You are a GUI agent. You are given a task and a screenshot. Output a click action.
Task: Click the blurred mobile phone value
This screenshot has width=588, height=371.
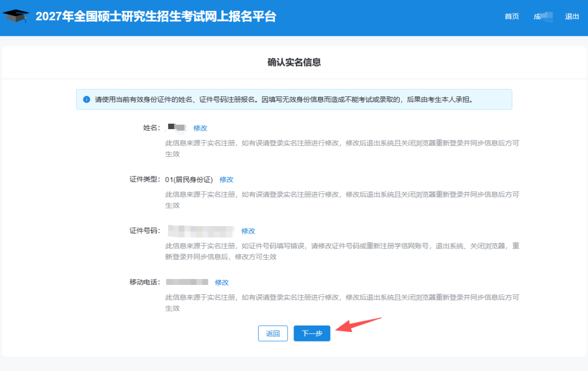(187, 282)
